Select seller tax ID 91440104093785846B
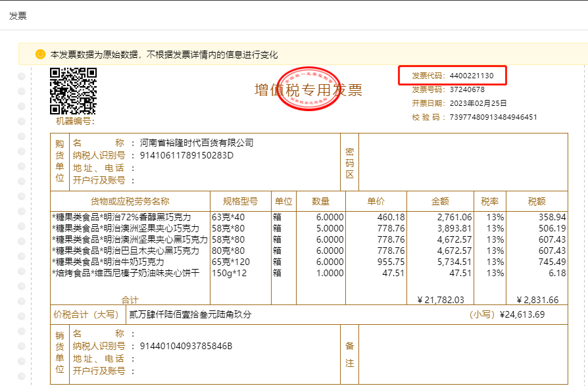 [x=186, y=346]
